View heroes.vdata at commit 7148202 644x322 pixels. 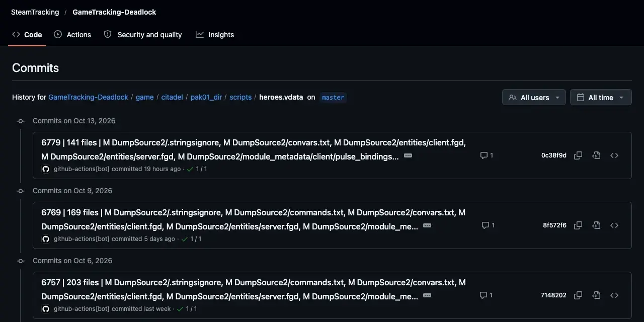point(596,295)
